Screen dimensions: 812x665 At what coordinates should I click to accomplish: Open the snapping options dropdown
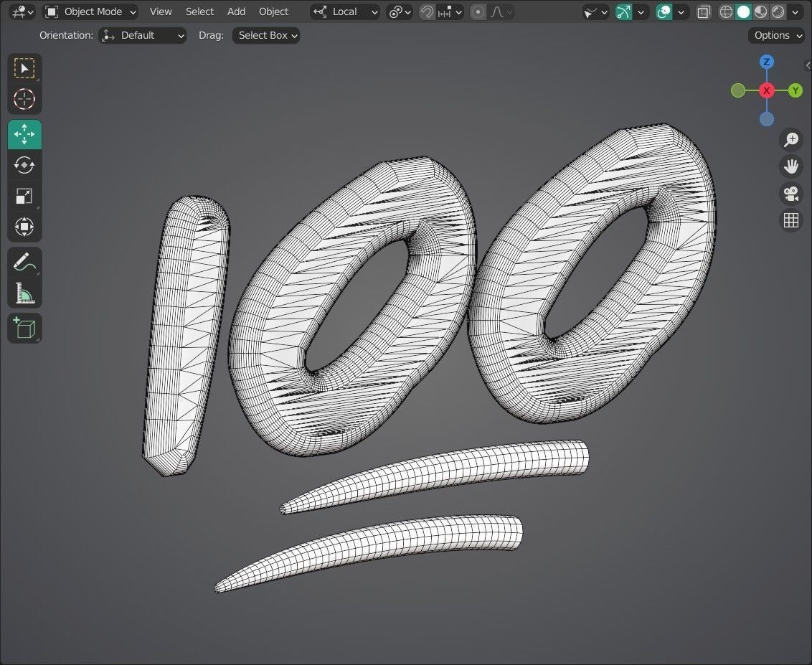pos(450,12)
